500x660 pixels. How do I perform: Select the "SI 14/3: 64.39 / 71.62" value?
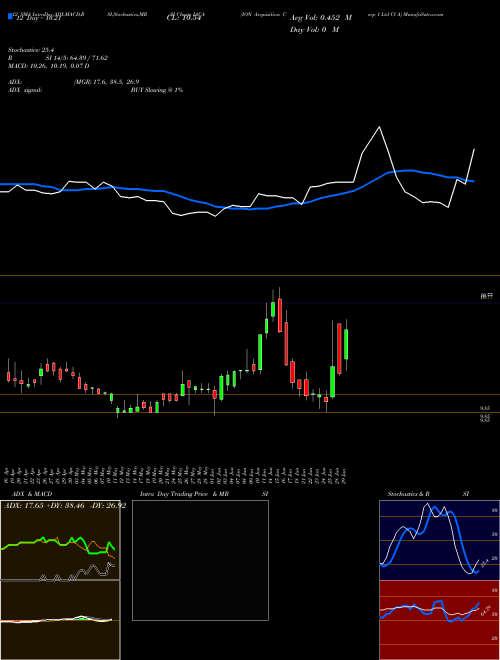77,58
